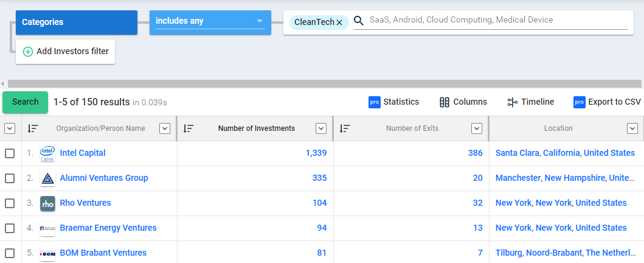Select the Rho Ventures row checkbox
This screenshot has width=644, height=263.
pyautogui.click(x=10, y=203)
